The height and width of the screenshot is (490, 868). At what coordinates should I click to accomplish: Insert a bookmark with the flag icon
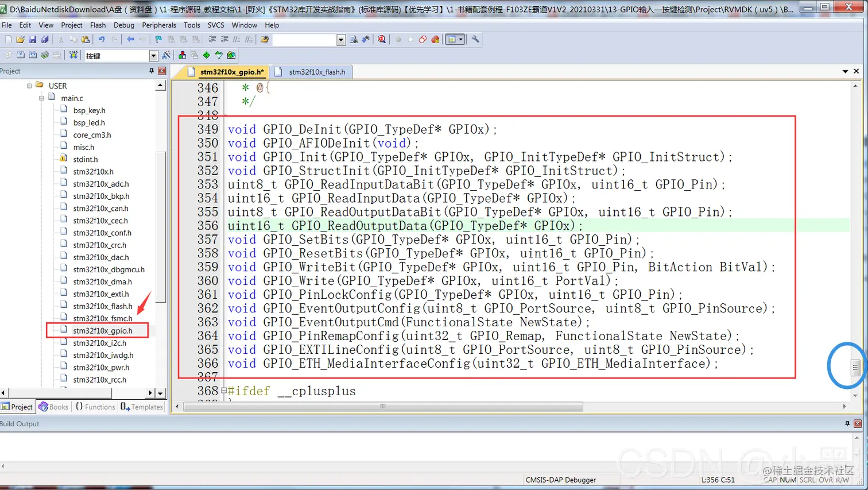click(158, 40)
